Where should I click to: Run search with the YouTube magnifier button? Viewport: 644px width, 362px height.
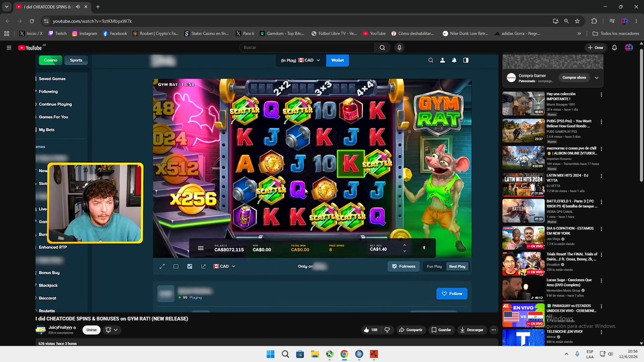click(382, 48)
